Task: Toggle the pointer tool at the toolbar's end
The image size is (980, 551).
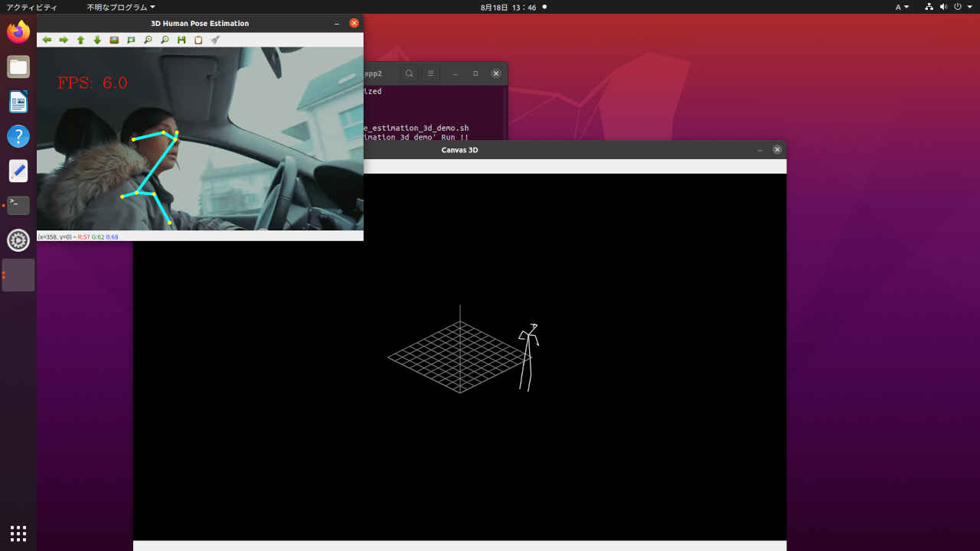Action: point(215,40)
